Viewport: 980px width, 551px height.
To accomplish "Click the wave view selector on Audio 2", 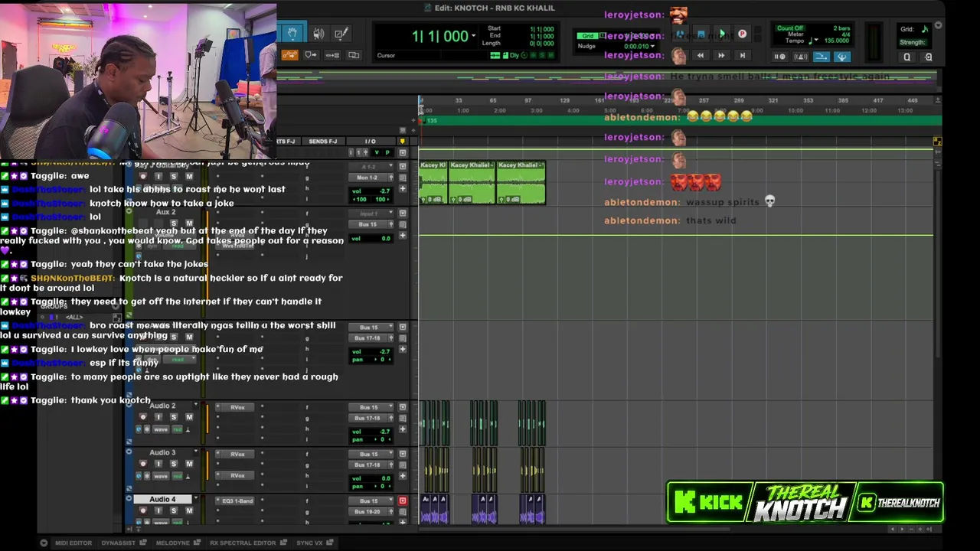I will tap(161, 429).
